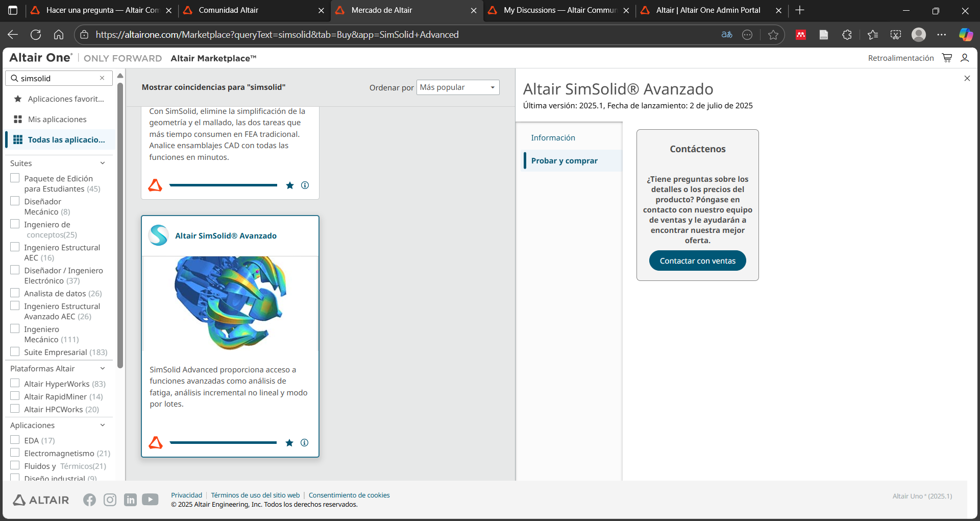
Task: Reload the current page
Action: click(x=36, y=35)
